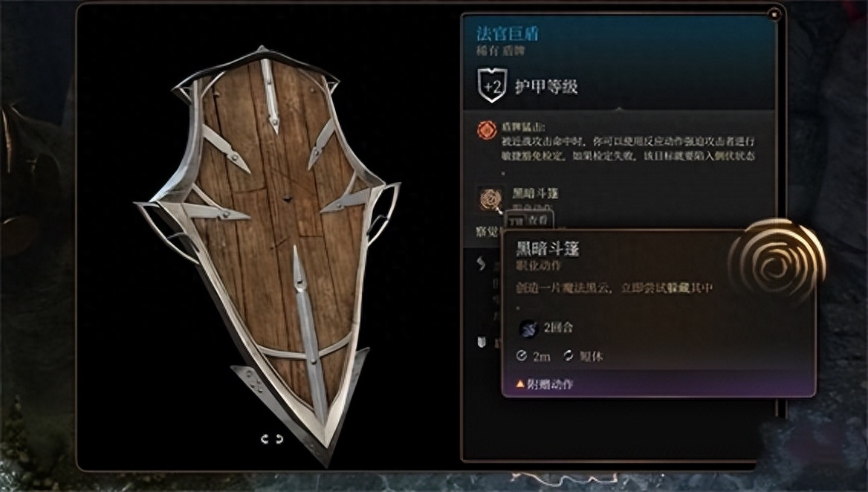Click the 稀有 盾牌 rarity subtitle

point(500,51)
